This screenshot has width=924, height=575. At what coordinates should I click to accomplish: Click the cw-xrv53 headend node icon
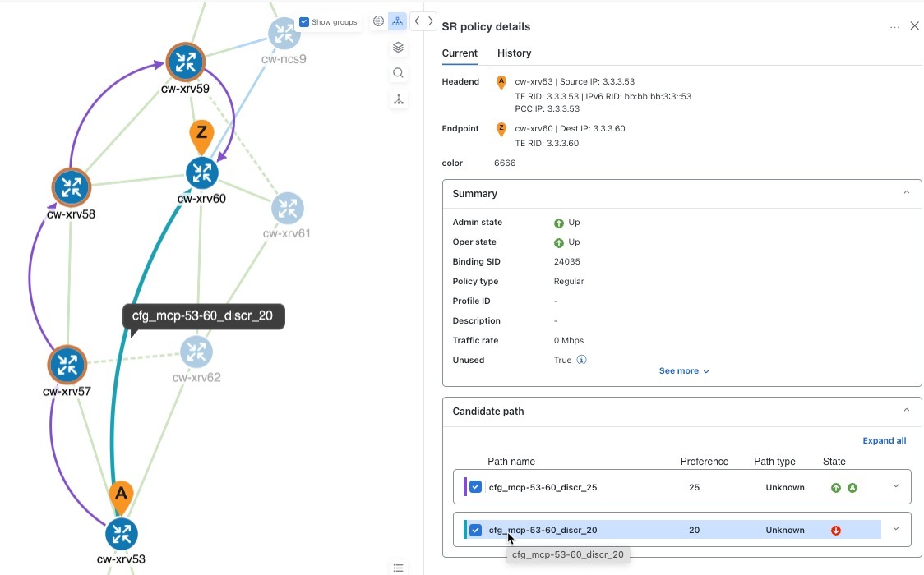[x=121, y=534]
